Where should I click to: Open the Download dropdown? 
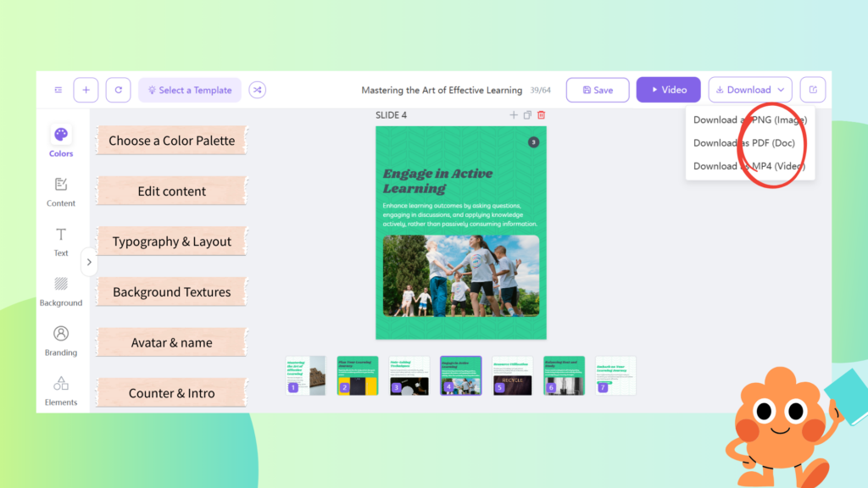pyautogui.click(x=750, y=90)
